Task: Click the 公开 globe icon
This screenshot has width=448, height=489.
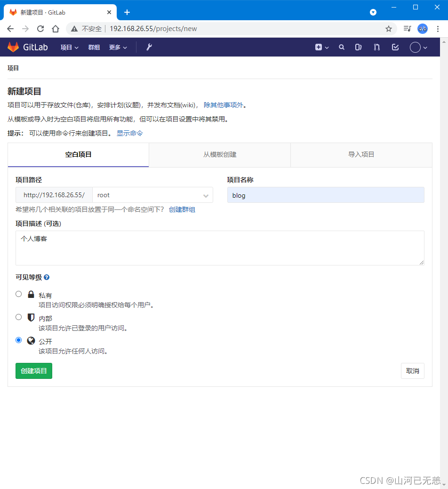Action: [x=31, y=340]
